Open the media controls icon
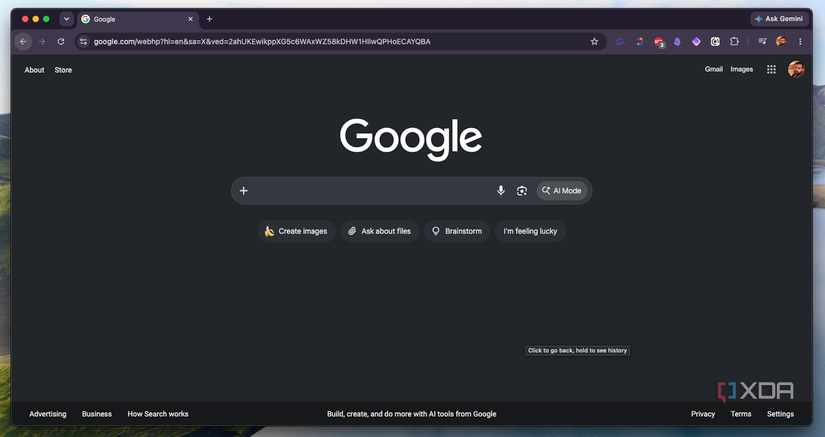The image size is (825, 437). 762,42
